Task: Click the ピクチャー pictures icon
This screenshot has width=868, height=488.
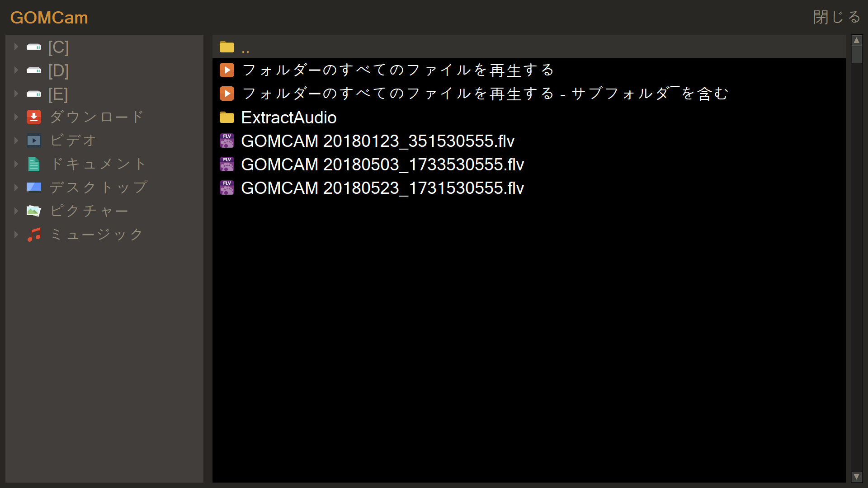Action: pos(34,211)
